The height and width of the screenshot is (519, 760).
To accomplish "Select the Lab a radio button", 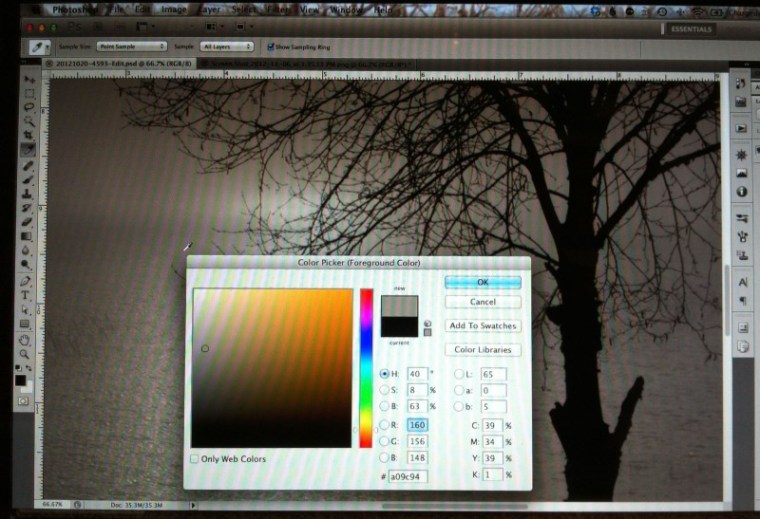I will 459,390.
